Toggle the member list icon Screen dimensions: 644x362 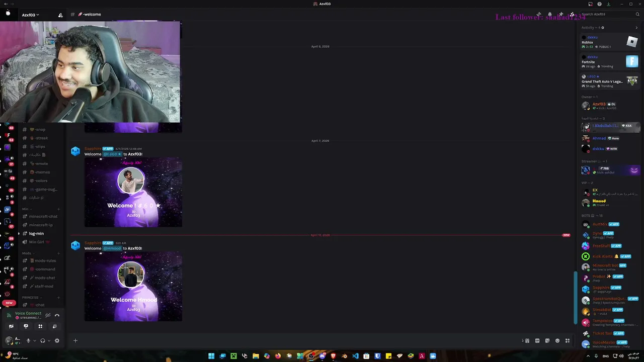point(572,14)
